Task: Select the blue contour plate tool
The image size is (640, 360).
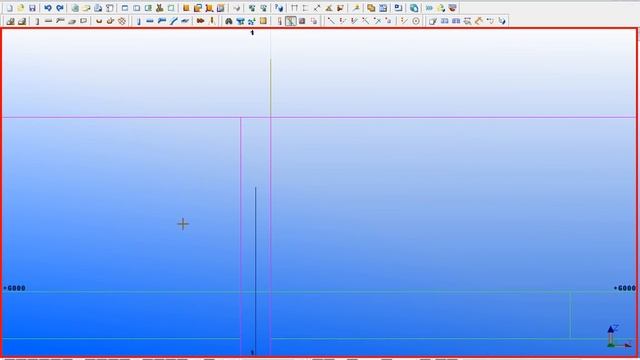Action: (185, 21)
